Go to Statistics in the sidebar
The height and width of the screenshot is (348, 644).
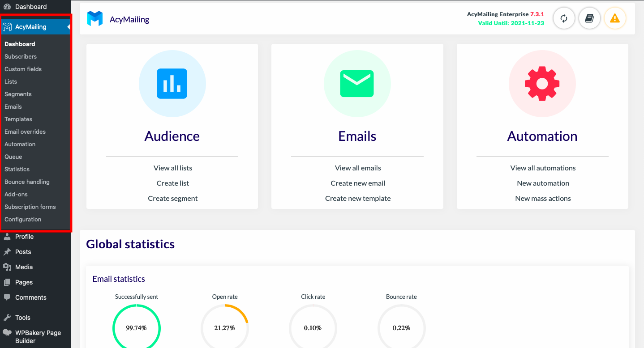tap(17, 169)
